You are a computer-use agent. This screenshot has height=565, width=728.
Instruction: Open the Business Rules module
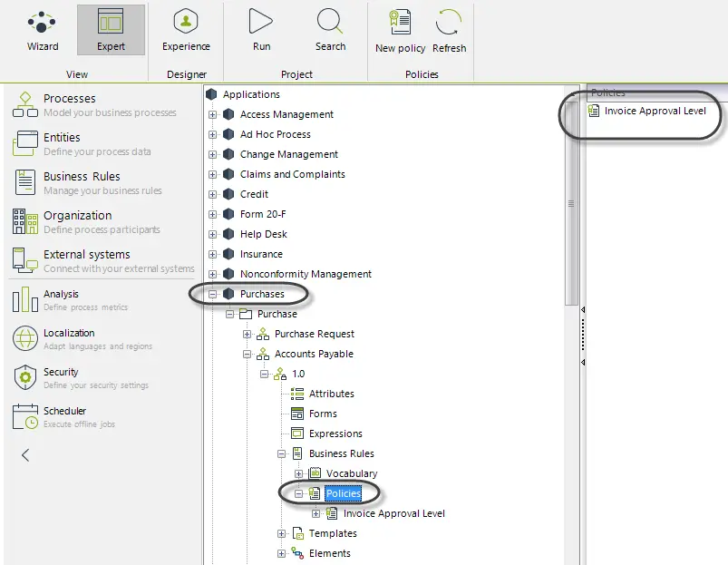(88, 183)
